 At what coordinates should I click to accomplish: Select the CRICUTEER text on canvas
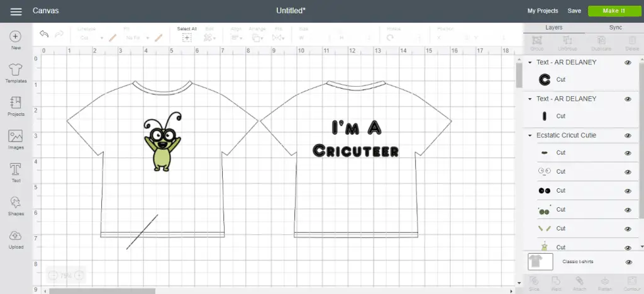[x=355, y=151]
